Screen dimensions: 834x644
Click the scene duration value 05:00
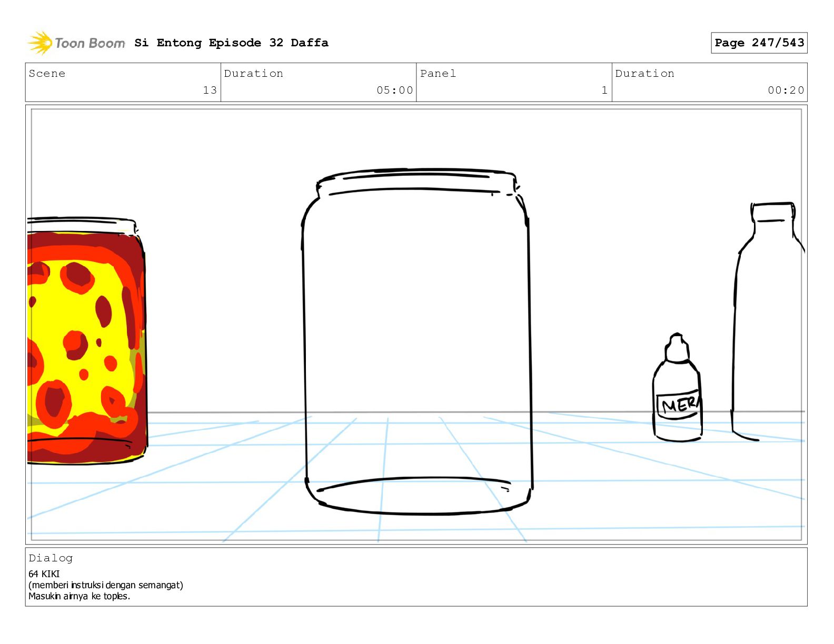(395, 90)
